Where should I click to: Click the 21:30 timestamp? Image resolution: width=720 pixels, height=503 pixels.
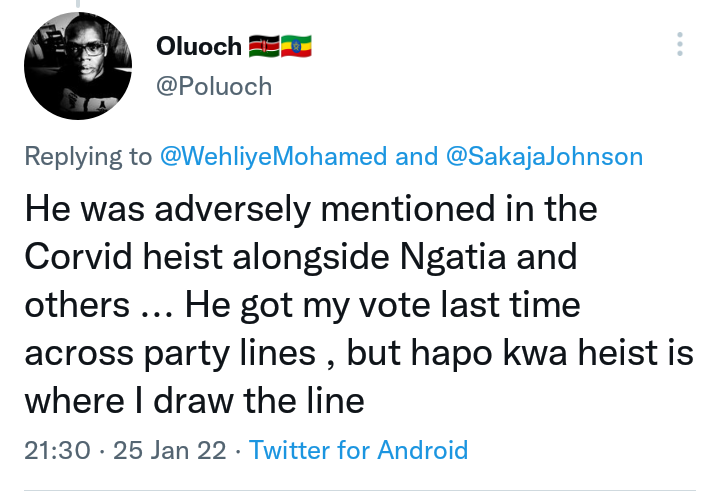pos(57,450)
